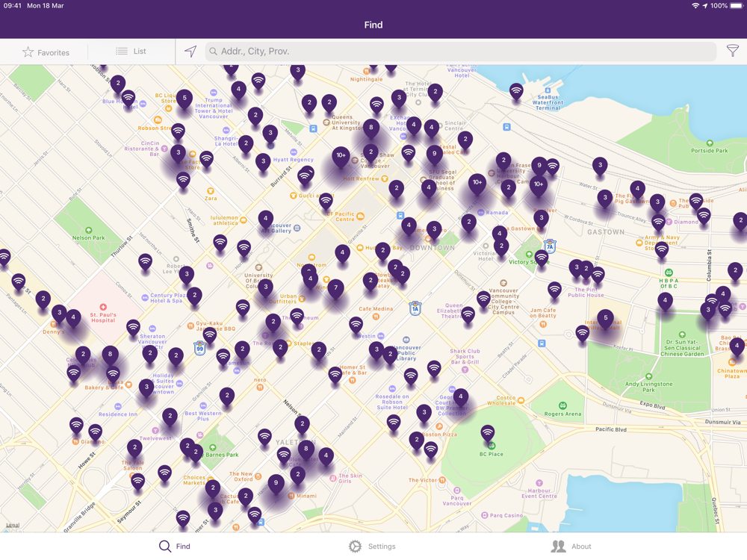Tap the Highway 1A shield marker
This screenshot has height=560, width=747.
click(415, 308)
